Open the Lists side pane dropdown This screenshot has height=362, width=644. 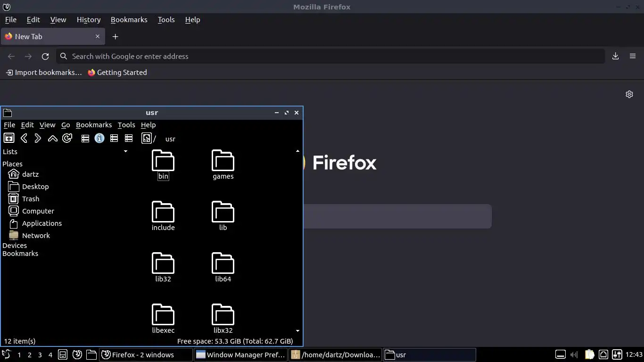pyautogui.click(x=125, y=151)
